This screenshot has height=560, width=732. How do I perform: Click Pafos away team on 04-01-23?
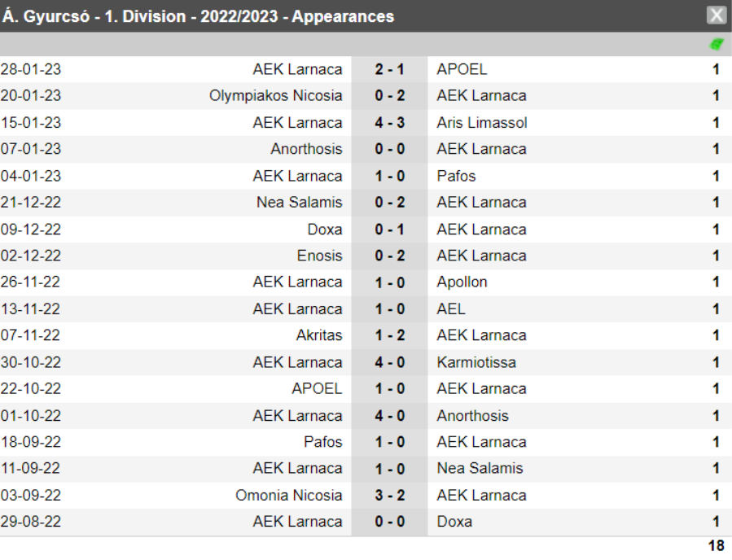coord(456,176)
